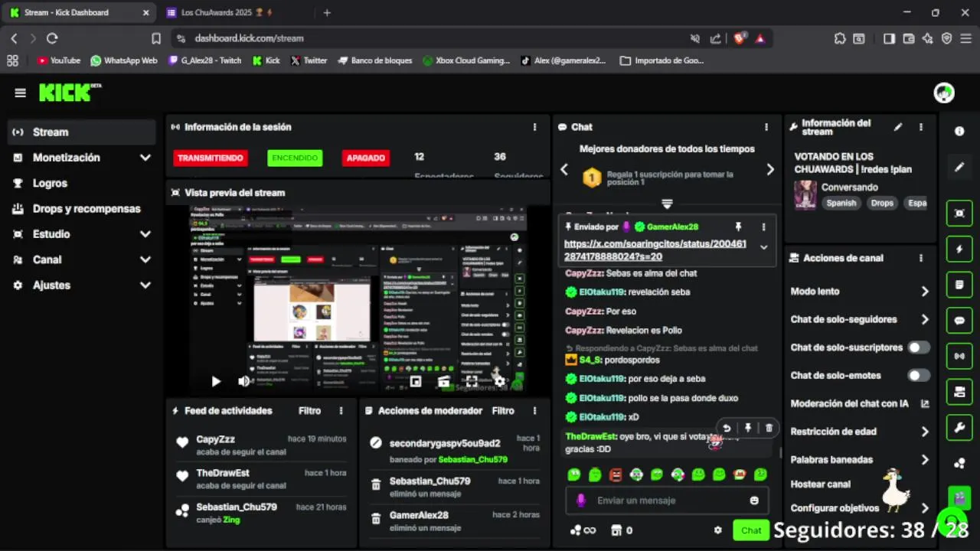Screen dimensions: 980x551
Task: Open Acciones de moderador three-dot menu
Action: tap(535, 411)
